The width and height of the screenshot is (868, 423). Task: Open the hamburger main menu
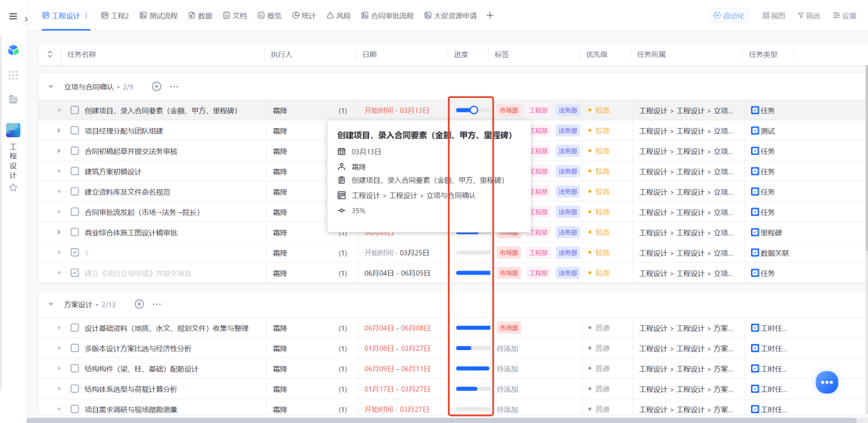[x=13, y=16]
